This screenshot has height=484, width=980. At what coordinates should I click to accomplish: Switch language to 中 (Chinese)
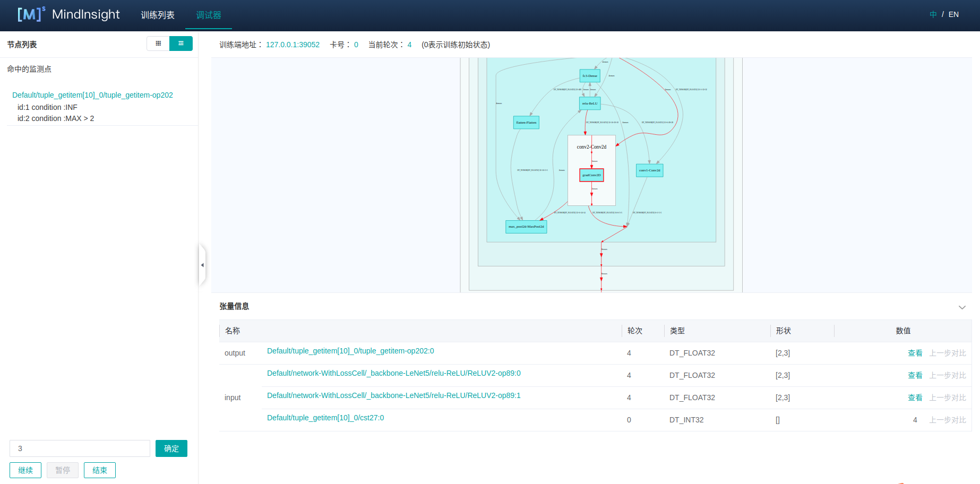click(x=933, y=14)
